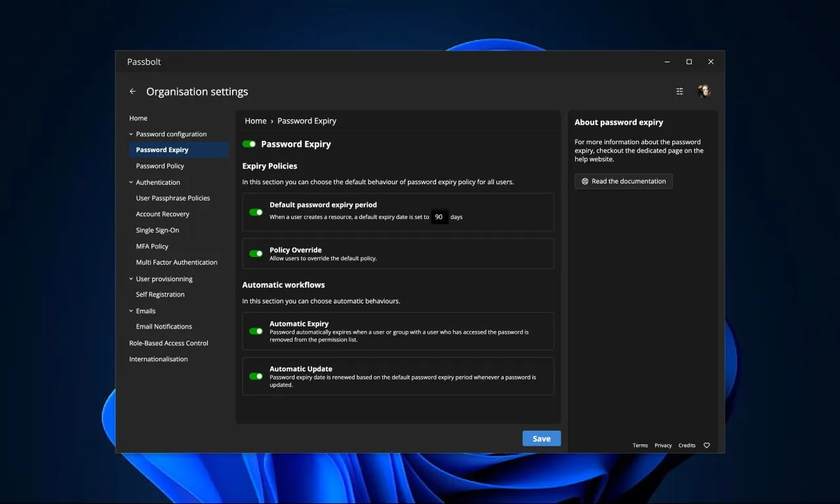Image resolution: width=840 pixels, height=504 pixels.
Task: Click the Passbolt window title
Action: [144, 62]
